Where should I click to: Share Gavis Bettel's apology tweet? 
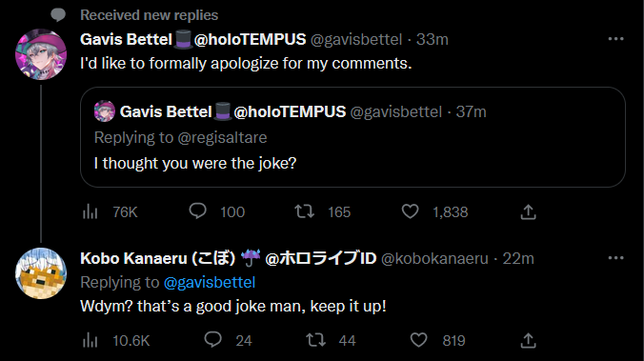[528, 212]
